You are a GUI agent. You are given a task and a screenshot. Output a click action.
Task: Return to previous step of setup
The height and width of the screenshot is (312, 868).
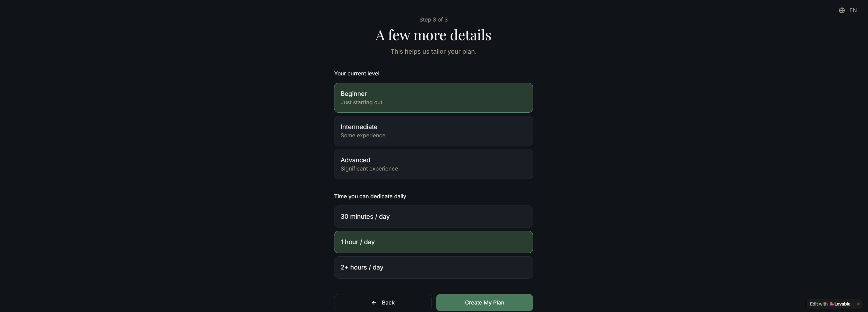[x=382, y=302]
